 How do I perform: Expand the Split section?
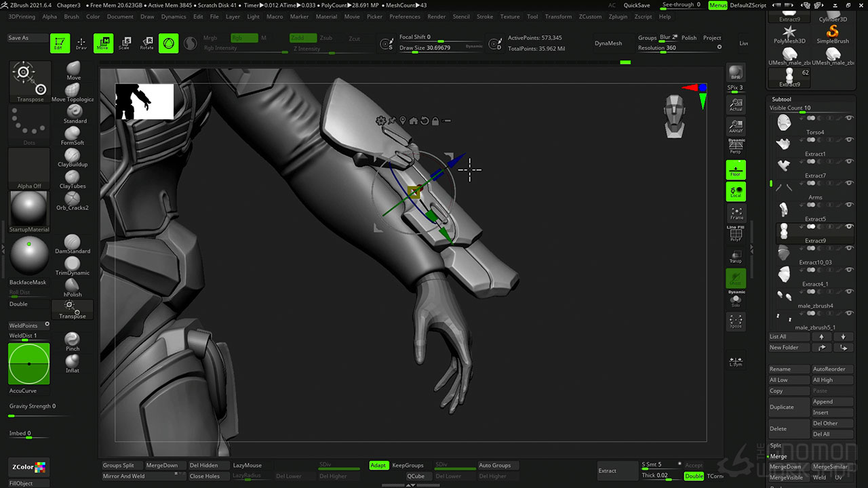pyautogui.click(x=776, y=445)
